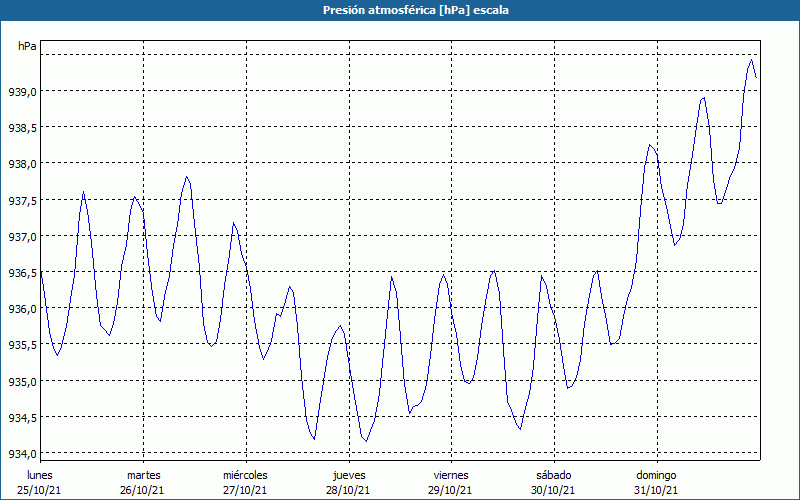800x500 pixels.
Task: Click the 'martes' day label
Action: click(143, 475)
